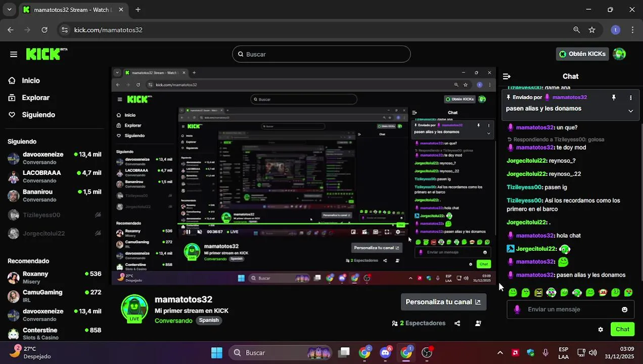Pause the live stream player
Image resolution: width=643 pixels, height=364 pixels.
[188, 232]
